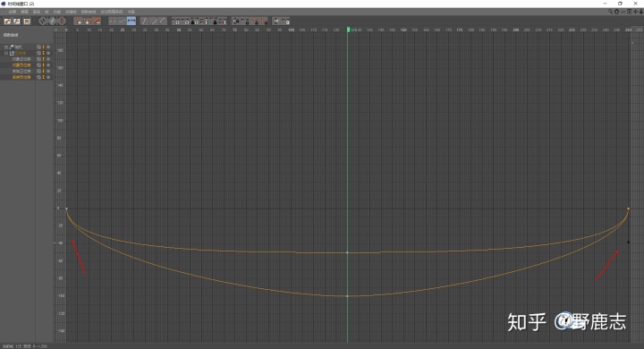Screen dimensions: 644x349
Task: Select orange keyframe at frame 250
Action: pos(629,209)
